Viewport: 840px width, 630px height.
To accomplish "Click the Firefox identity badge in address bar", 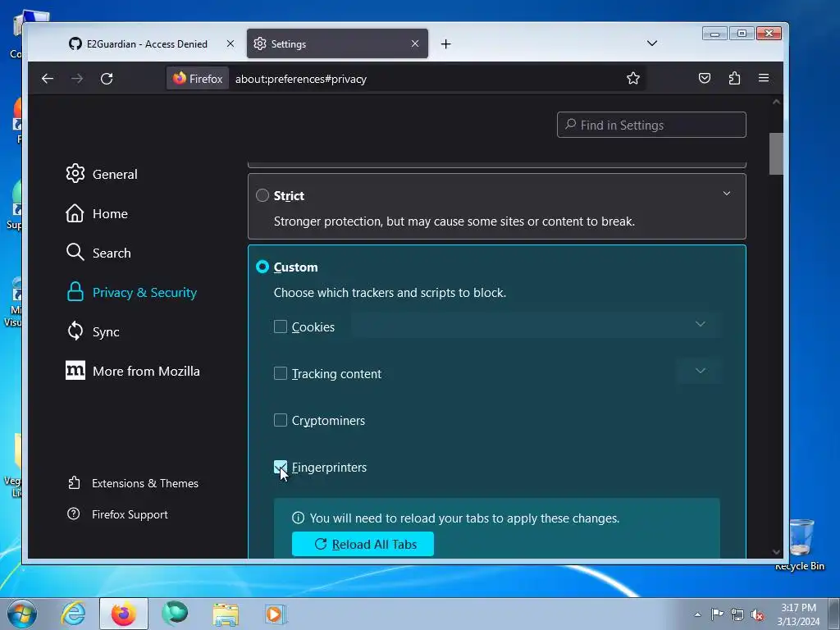I will [x=198, y=79].
